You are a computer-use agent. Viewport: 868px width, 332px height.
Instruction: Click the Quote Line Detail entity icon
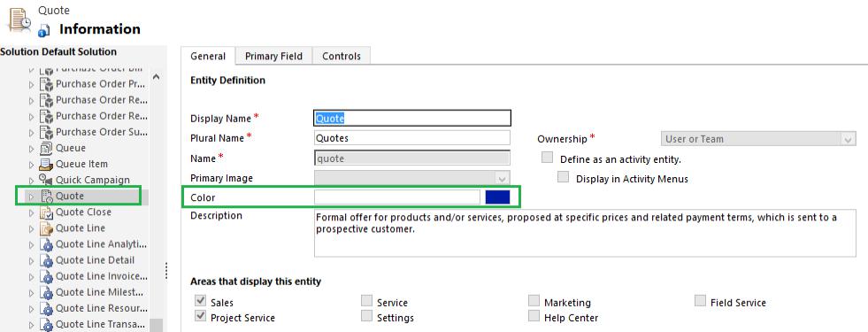click(47, 260)
